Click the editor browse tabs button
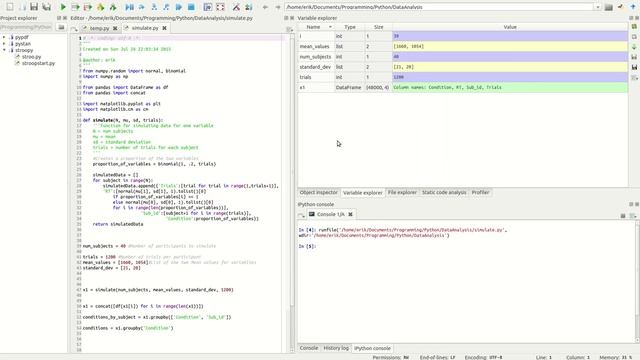 pos(74,29)
